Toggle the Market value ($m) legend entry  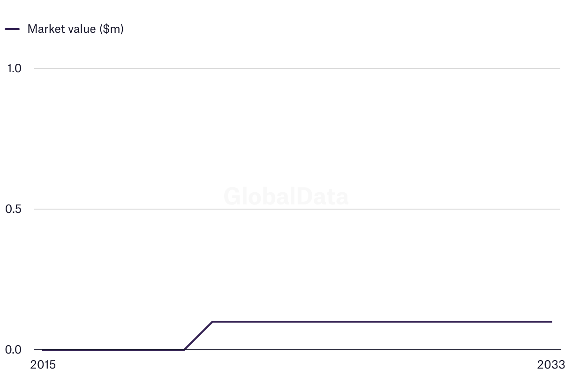click(x=75, y=29)
